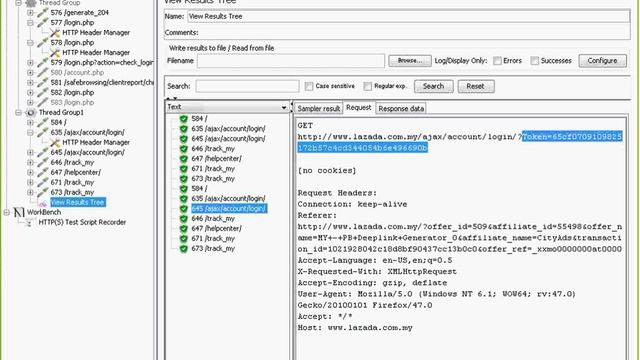Expand the WorkBench node
The height and width of the screenshot is (360, 640).
pyautogui.click(x=7, y=212)
